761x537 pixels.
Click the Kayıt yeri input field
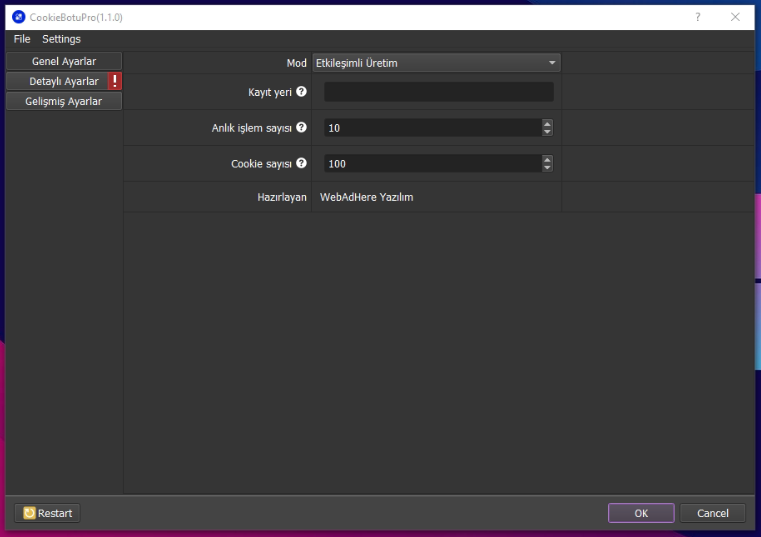point(438,92)
